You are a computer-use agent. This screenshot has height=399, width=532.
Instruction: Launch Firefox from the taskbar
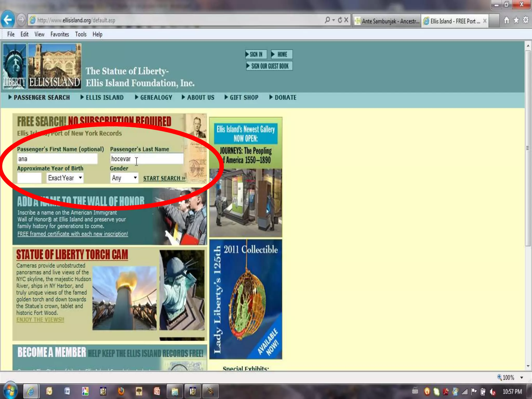pos(121,391)
